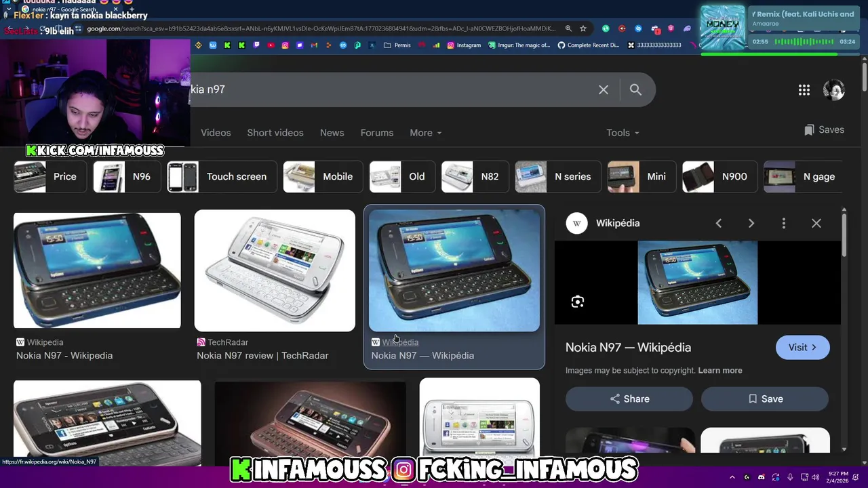Show next image in preview panel
This screenshot has width=868, height=488.
[751, 223]
